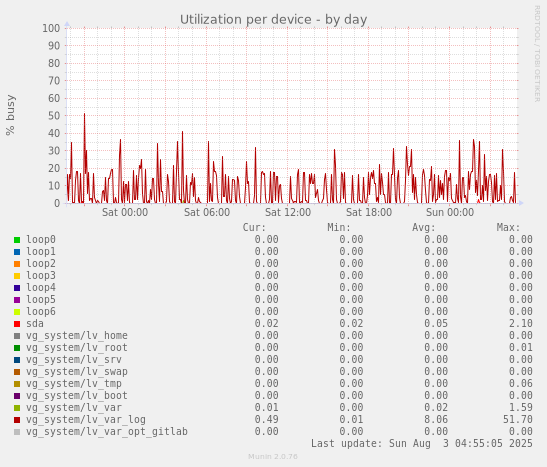Click the Cur: column header
547x467 pixels.
(x=254, y=228)
